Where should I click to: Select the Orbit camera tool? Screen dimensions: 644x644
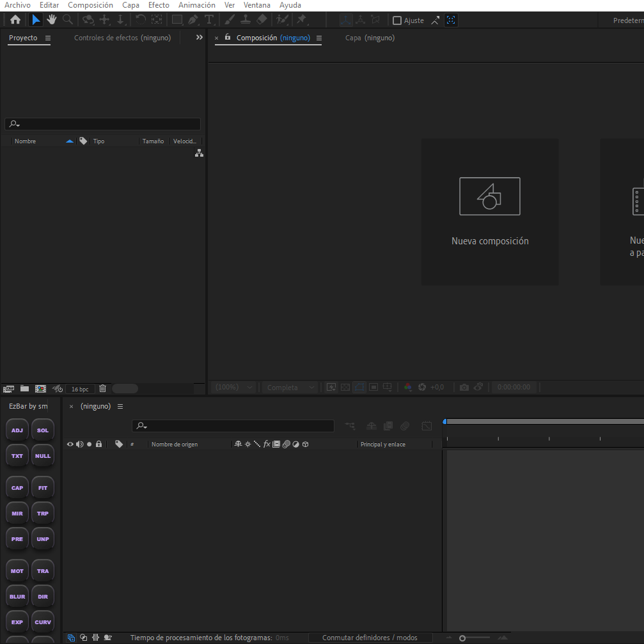point(88,20)
